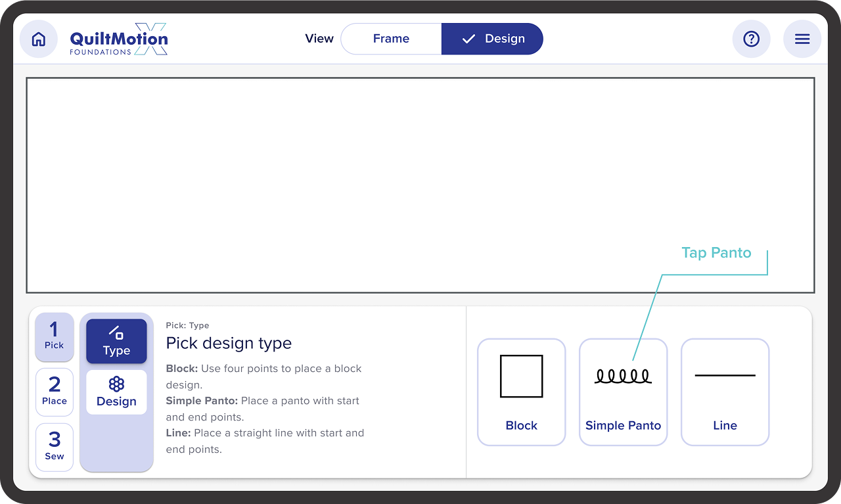Click the checkmark in the Design toggle
Screen dimensions: 841x504
(x=468, y=39)
